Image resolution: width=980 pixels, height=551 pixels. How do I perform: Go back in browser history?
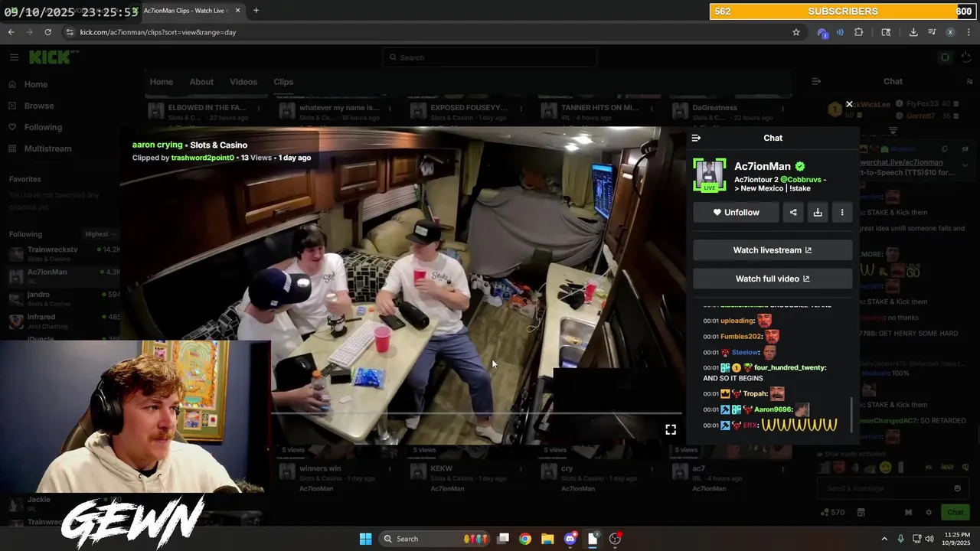point(11,32)
